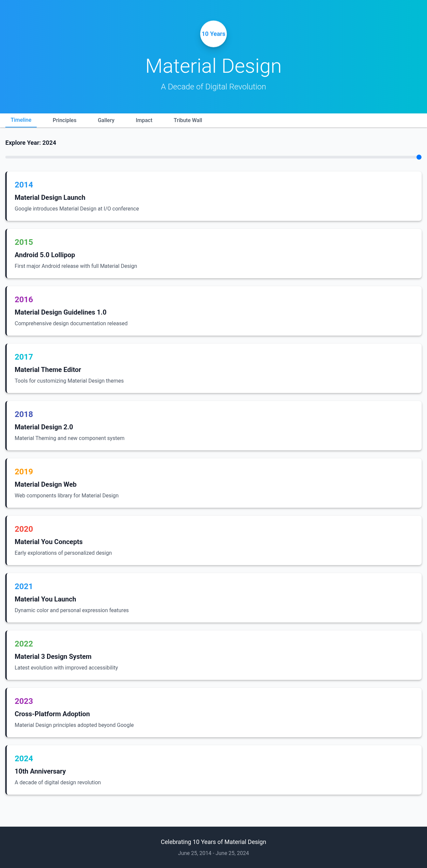Viewport: 427px width, 868px height.
Task: Click the 10 Years circular badge
Action: 213,34
